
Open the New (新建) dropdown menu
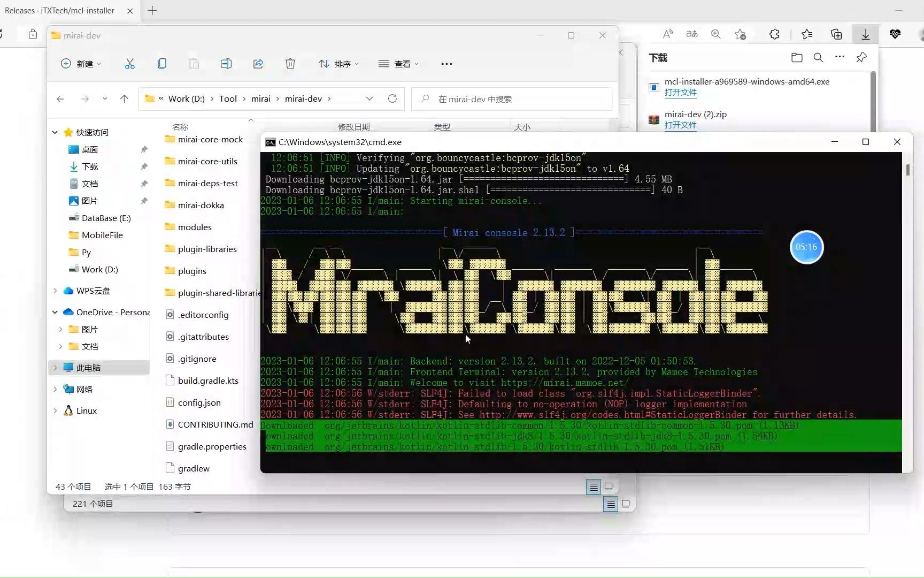click(81, 64)
